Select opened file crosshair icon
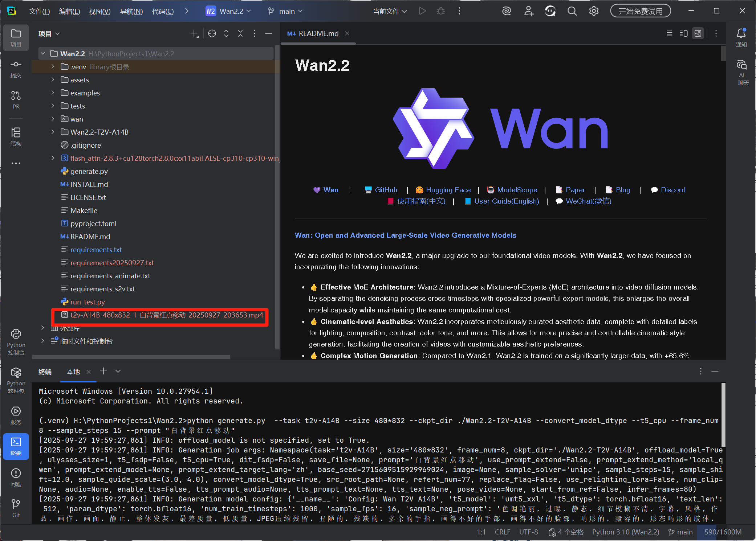 (x=212, y=34)
